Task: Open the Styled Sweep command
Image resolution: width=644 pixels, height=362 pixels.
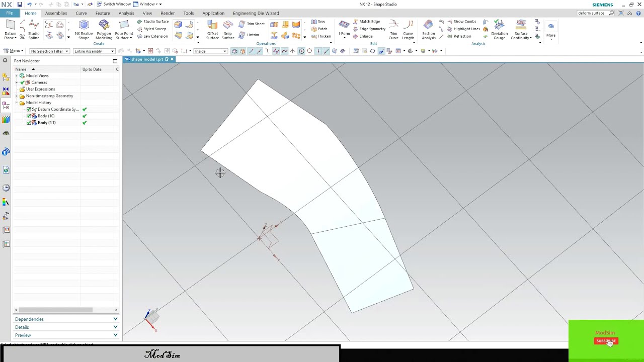Action: coord(151,29)
